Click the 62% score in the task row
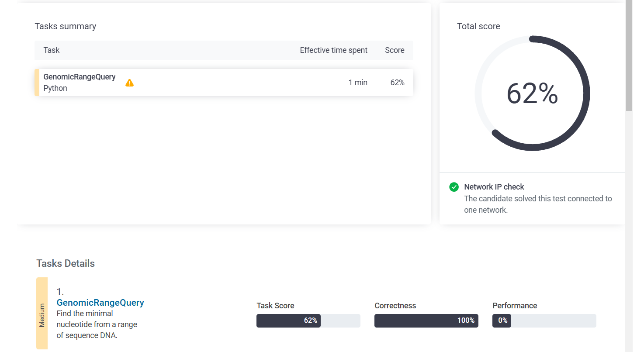This screenshot has width=644, height=352. click(398, 83)
